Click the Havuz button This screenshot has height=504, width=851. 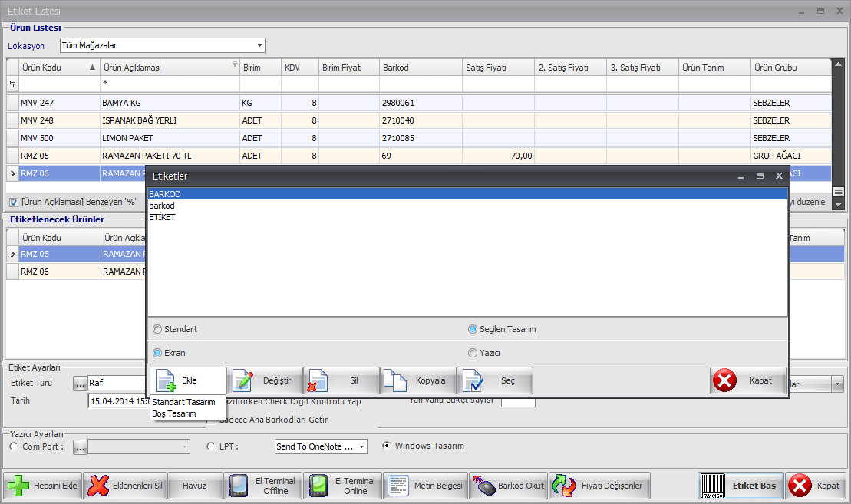pyautogui.click(x=194, y=486)
